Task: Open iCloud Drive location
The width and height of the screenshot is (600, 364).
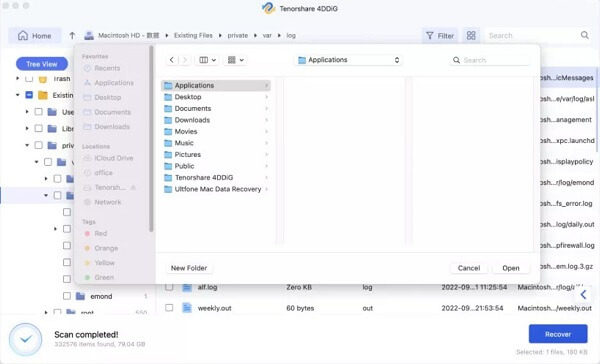Action: tap(108, 158)
